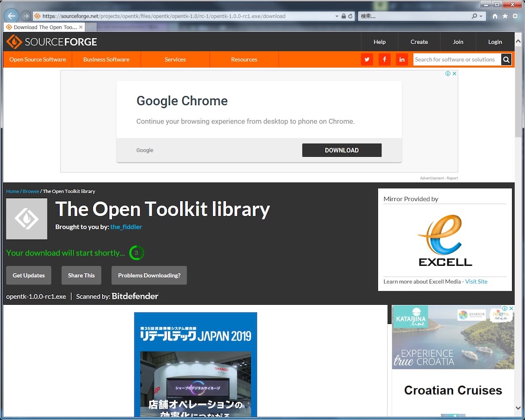Click the page scrollbar down arrow
This screenshot has height=420, width=525.
pos(518,408)
